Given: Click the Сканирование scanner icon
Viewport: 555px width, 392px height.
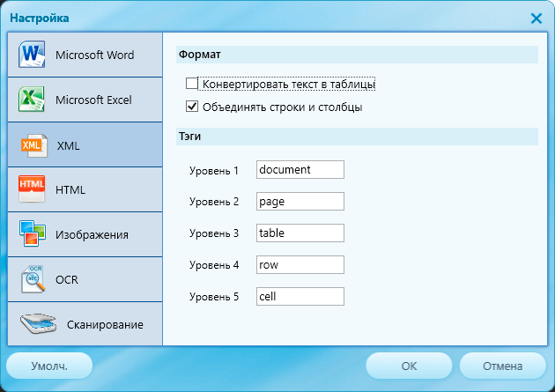Looking at the screenshot, I should click(x=37, y=323).
